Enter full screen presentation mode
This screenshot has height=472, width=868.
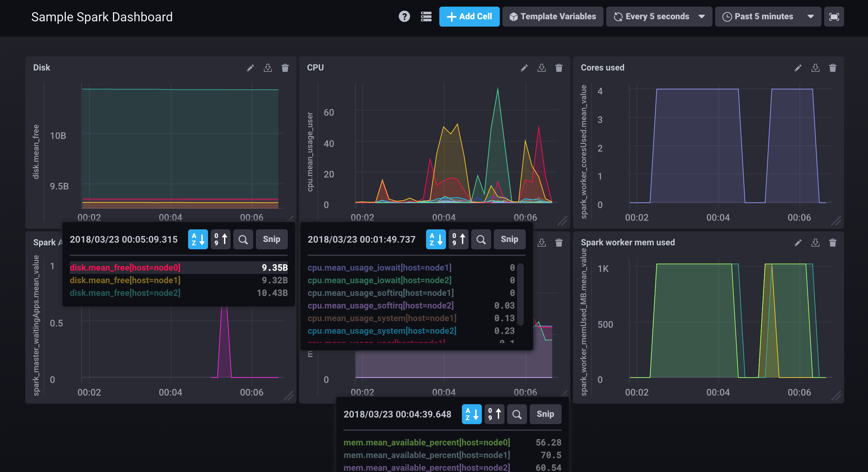pos(834,17)
